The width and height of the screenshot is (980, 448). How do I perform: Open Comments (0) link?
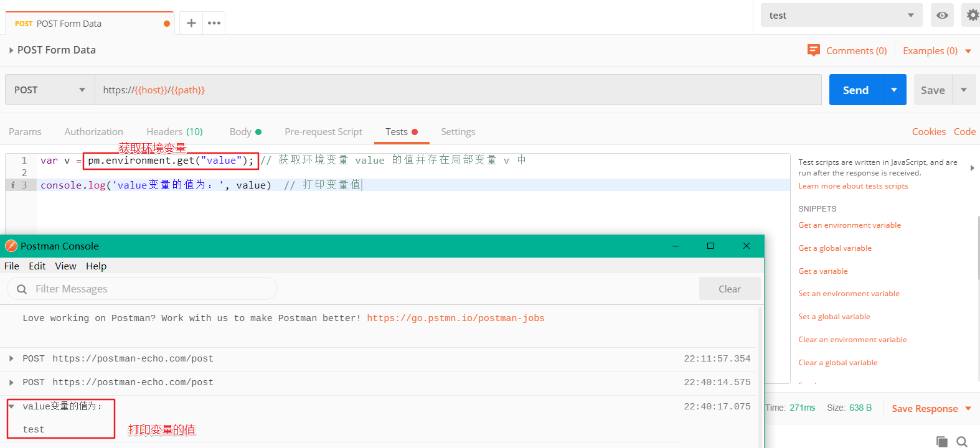tap(856, 51)
